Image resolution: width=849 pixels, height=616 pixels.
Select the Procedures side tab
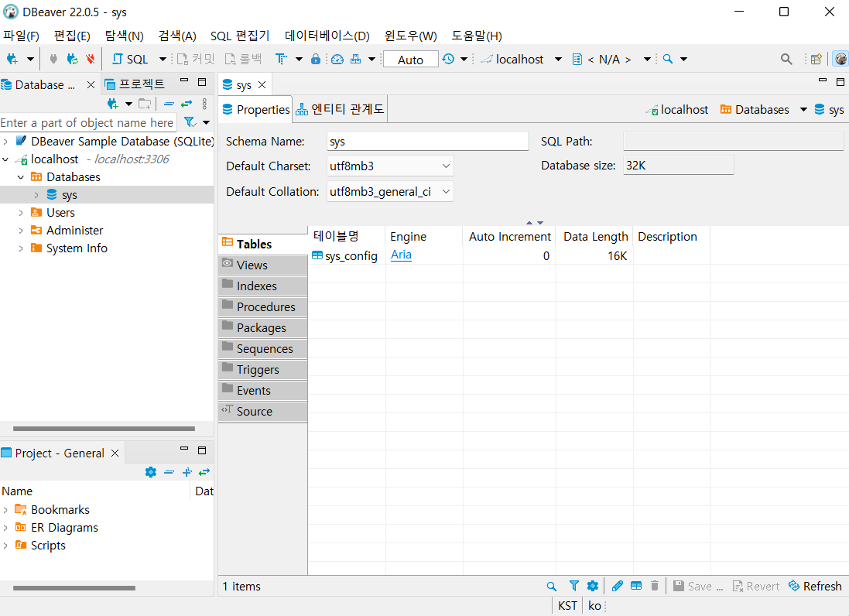(x=263, y=307)
